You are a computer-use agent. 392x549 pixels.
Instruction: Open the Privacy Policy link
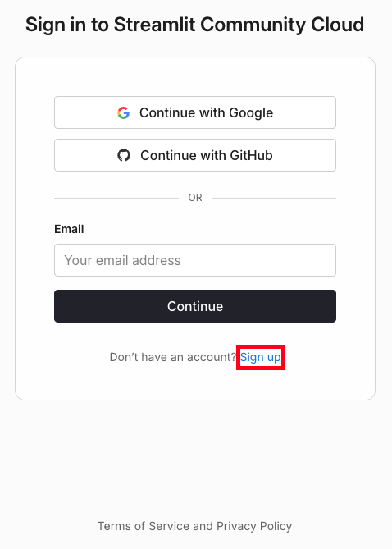tap(254, 526)
